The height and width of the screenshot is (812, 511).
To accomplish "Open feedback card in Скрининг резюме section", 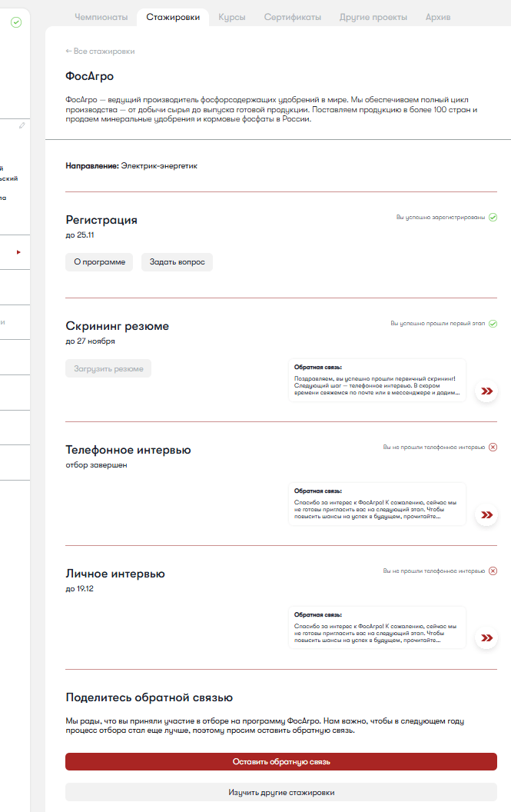I will click(x=377, y=380).
